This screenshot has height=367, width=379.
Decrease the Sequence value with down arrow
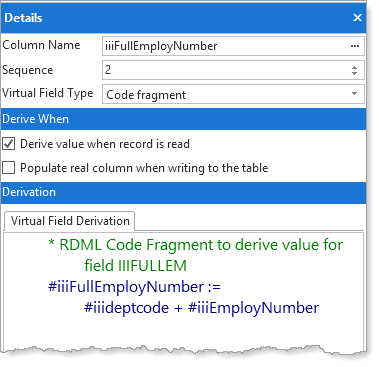tap(354, 73)
